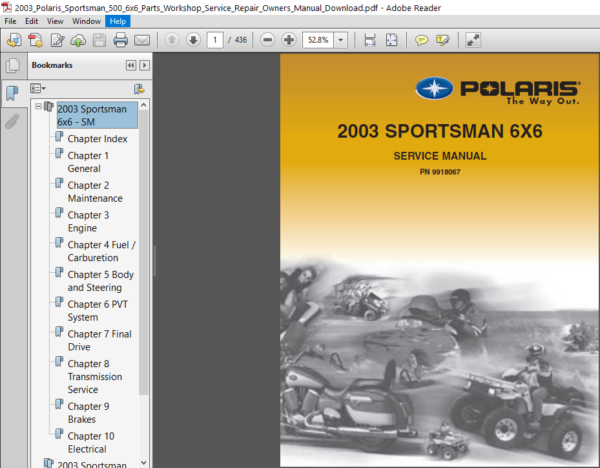600x468 pixels.
Task: Zoom in with the plus button
Action: (x=289, y=40)
